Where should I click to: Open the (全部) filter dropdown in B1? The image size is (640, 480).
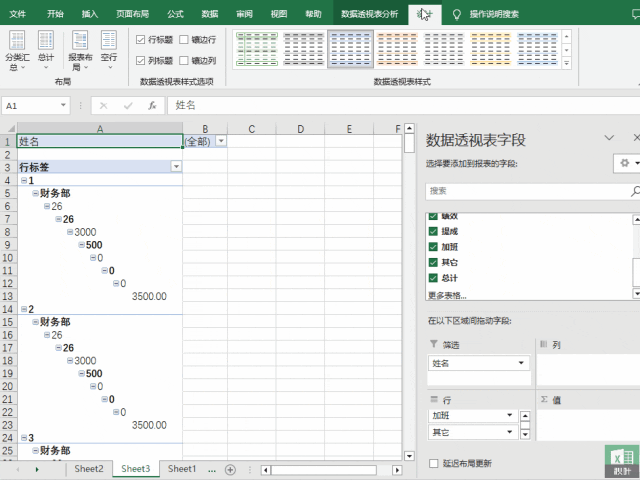pyautogui.click(x=221, y=141)
